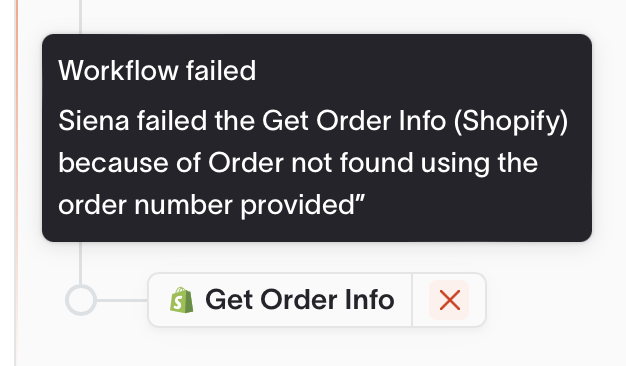Screen dimensions: 626x366
Task: Click the red X failure icon
Action: (450, 300)
